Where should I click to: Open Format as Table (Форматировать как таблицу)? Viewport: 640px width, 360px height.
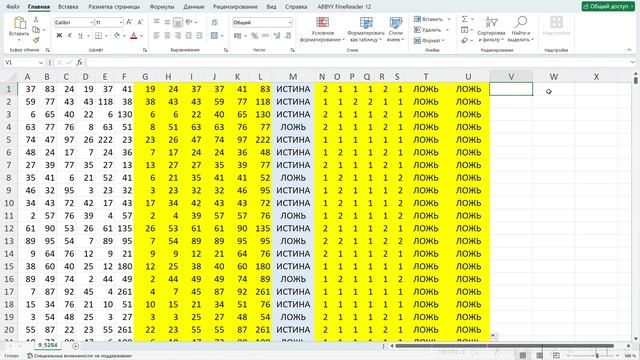(x=366, y=29)
